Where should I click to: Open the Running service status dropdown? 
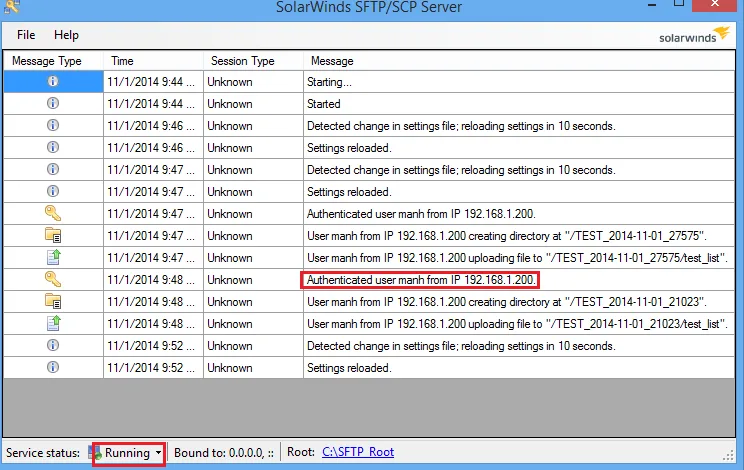(133, 453)
